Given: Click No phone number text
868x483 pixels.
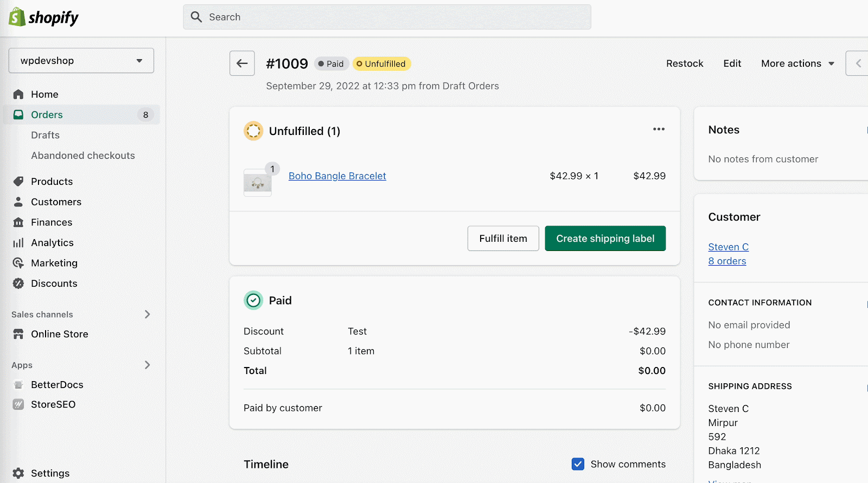Looking at the screenshot, I should click(749, 345).
